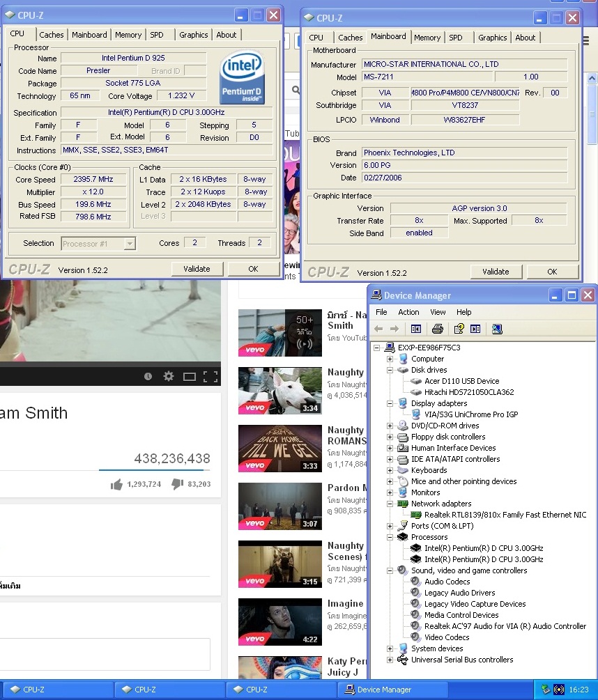Viewport: 598px width, 700px height.
Task: Click the thumbs down dislike icon
Action: coord(177,483)
